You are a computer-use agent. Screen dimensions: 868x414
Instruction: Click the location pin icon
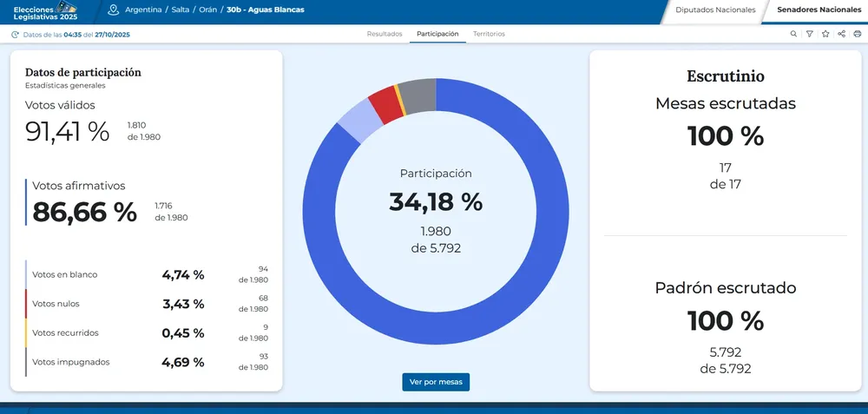113,10
